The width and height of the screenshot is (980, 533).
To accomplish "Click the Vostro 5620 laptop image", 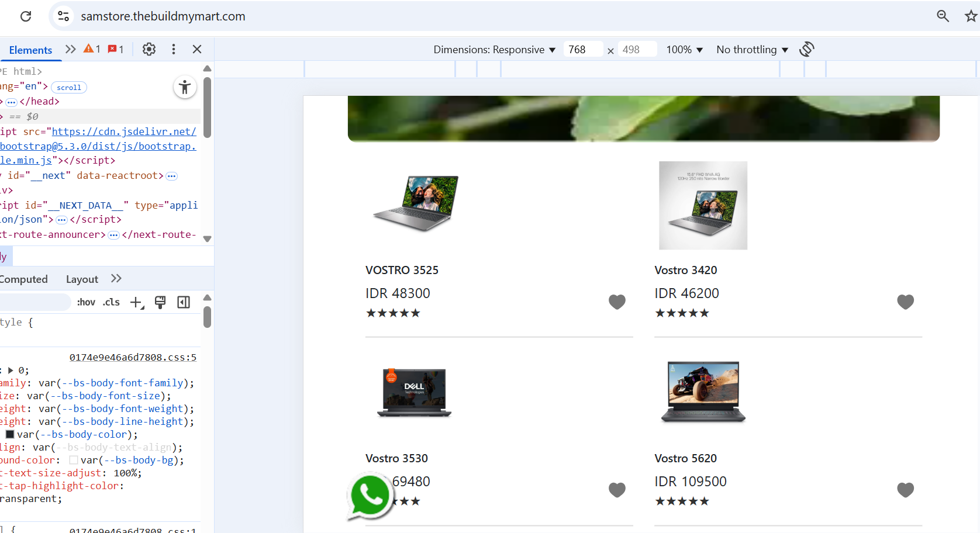I will pyautogui.click(x=703, y=392).
